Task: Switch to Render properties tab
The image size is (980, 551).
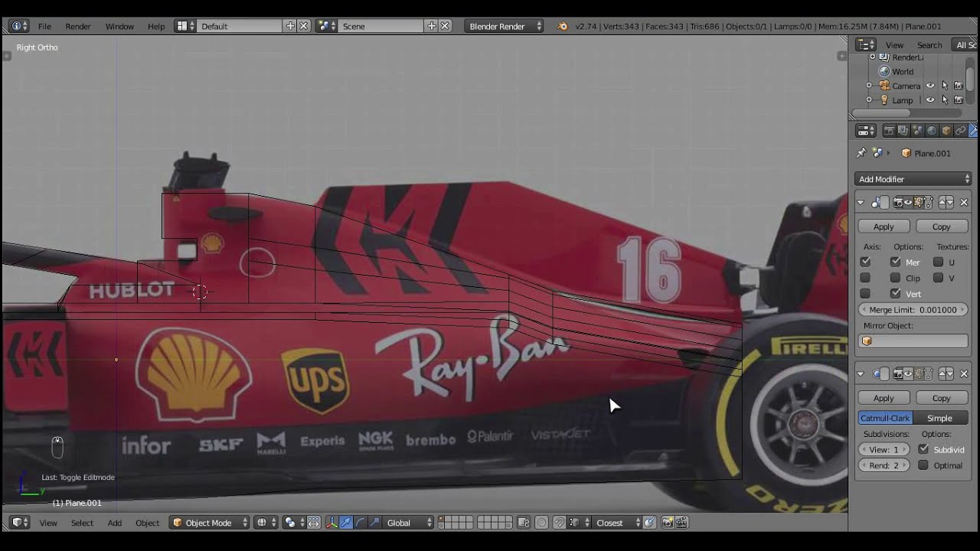Action: click(889, 131)
